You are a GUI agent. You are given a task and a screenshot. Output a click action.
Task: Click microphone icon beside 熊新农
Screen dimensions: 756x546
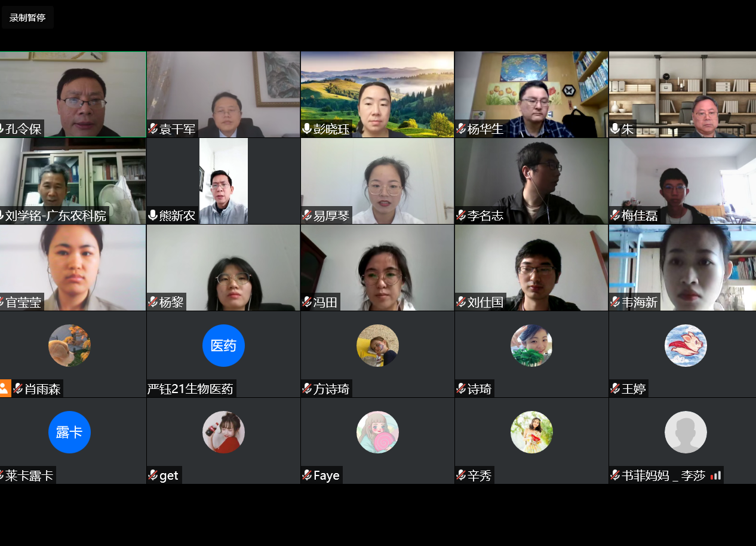(153, 215)
